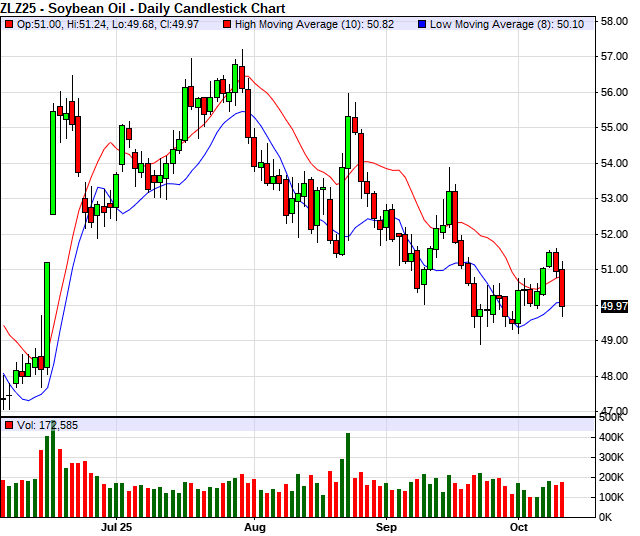Viewport: 640px width, 536px height.
Task: Click the 400K volume axis label
Action: pyautogui.click(x=611, y=437)
